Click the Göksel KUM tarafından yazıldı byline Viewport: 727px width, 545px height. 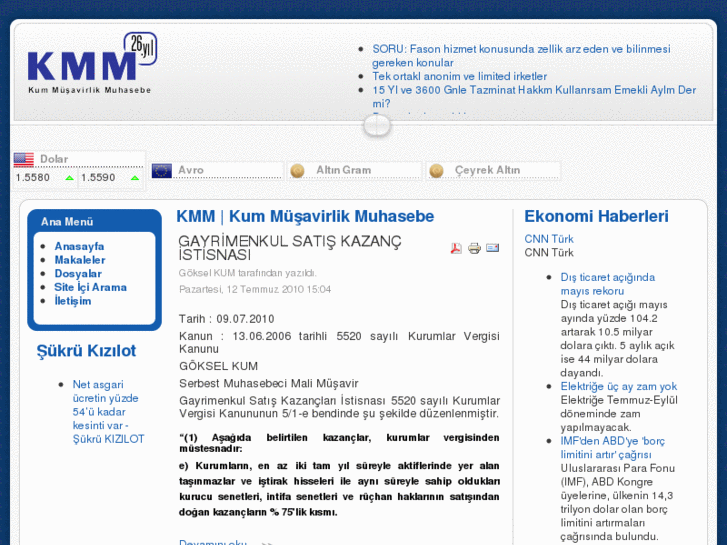coord(248,273)
